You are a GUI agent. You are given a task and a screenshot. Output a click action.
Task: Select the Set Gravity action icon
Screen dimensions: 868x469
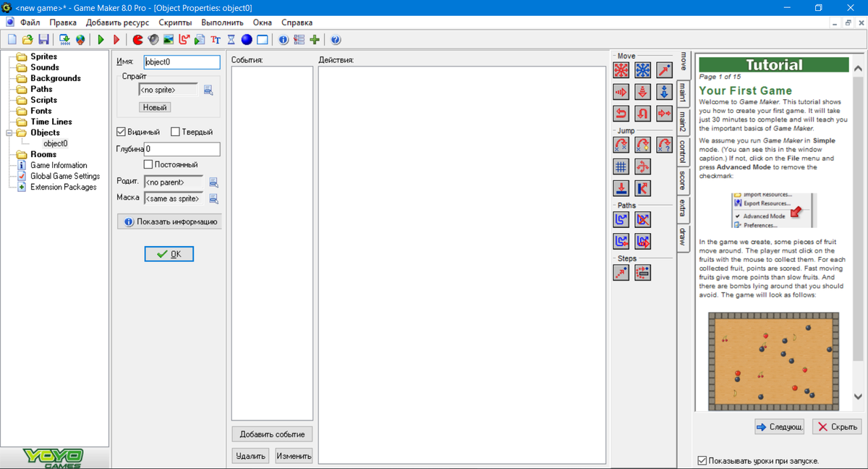(x=665, y=92)
